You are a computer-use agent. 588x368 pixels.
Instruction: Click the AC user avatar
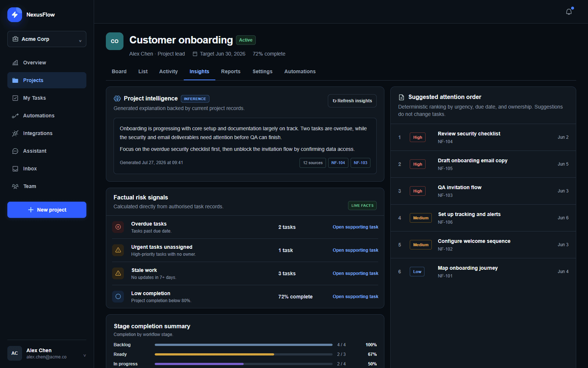(15, 353)
